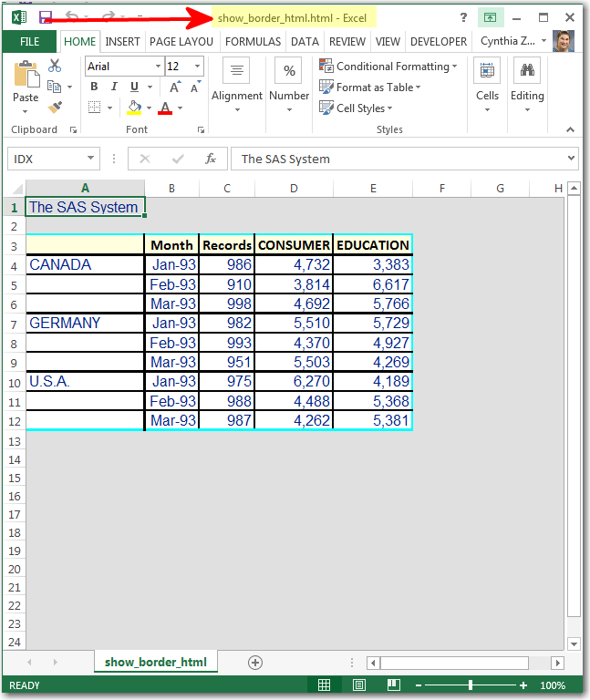
Task: Switch to Page Break Preview icon
Action: coord(394,685)
